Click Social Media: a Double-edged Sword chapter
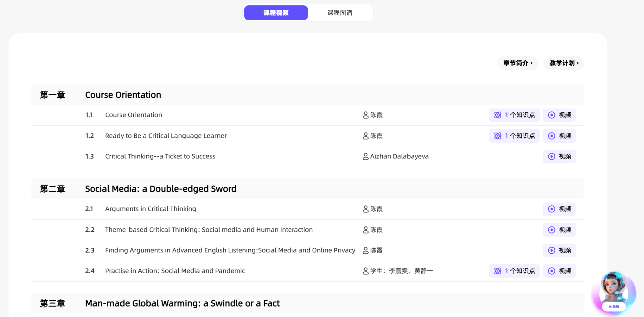 tap(161, 189)
